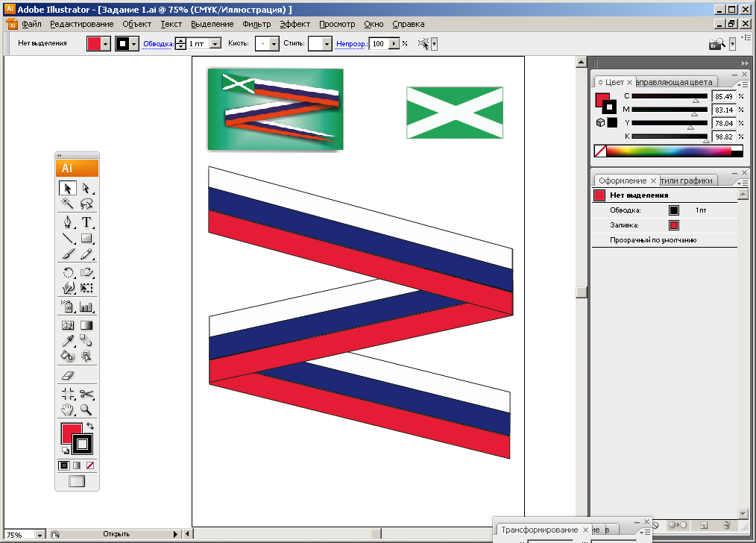Switch to Color paint mode button
Screen dimensions: 756x543
(63, 465)
